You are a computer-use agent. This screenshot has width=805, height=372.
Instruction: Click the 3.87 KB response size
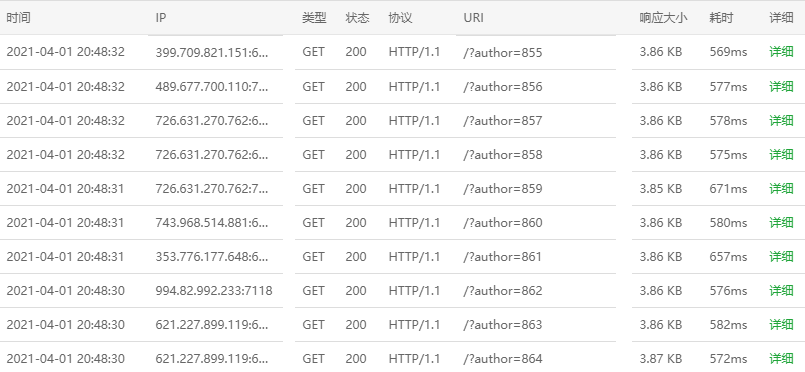(x=660, y=358)
